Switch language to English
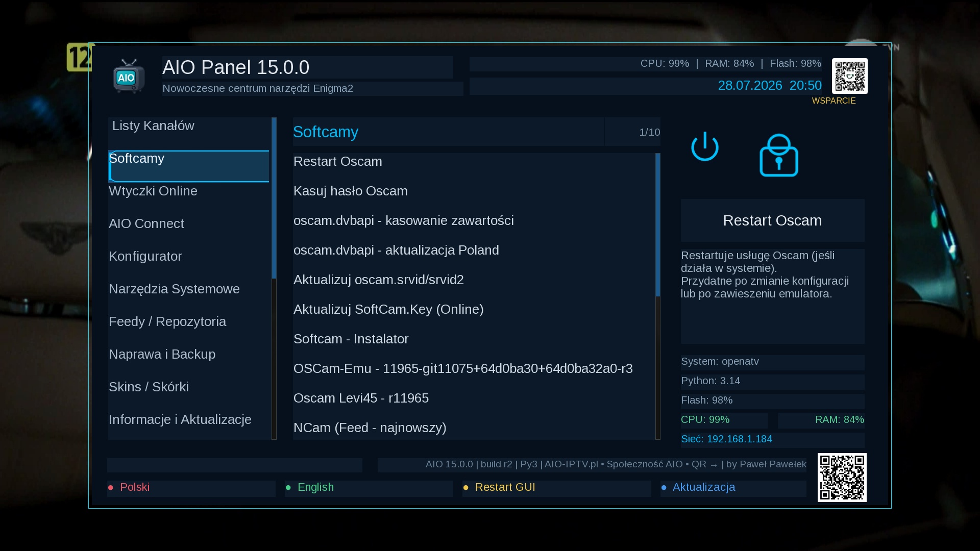The width and height of the screenshot is (980, 551). 369,488
